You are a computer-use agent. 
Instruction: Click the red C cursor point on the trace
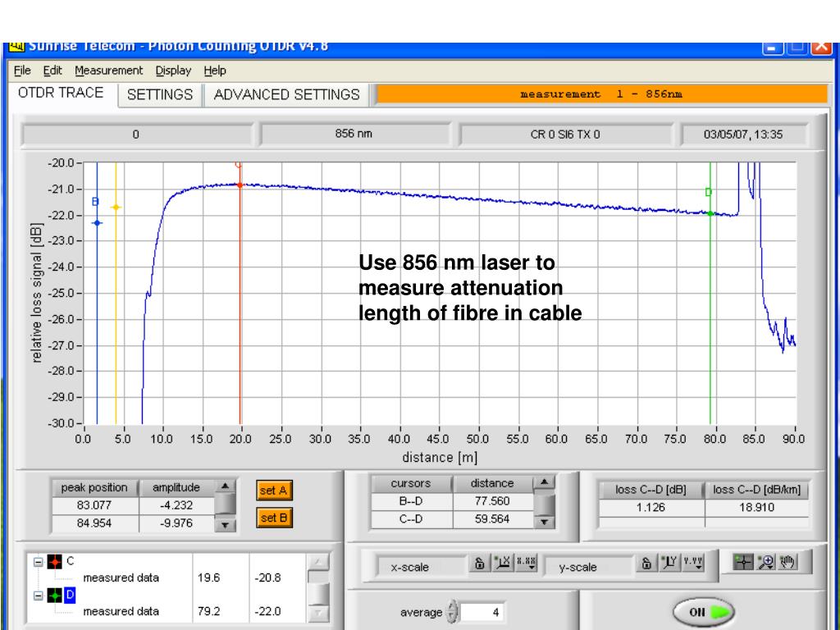[240, 185]
